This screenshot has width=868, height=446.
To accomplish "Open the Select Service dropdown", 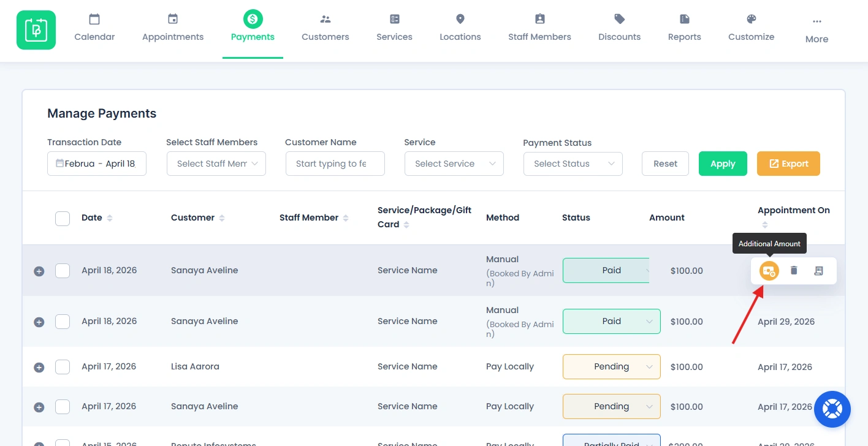I will click(x=454, y=164).
